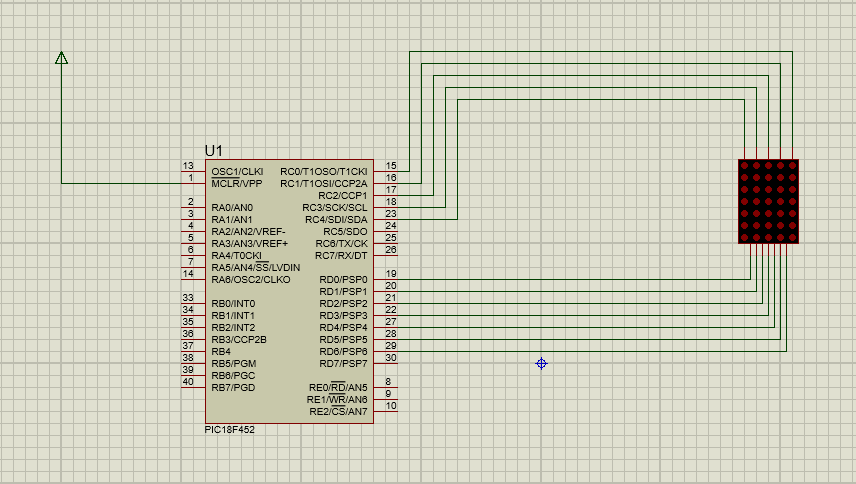Image resolution: width=856 pixels, height=484 pixels.
Task: Click pin RD6/PSP6 label
Action: coord(343,351)
